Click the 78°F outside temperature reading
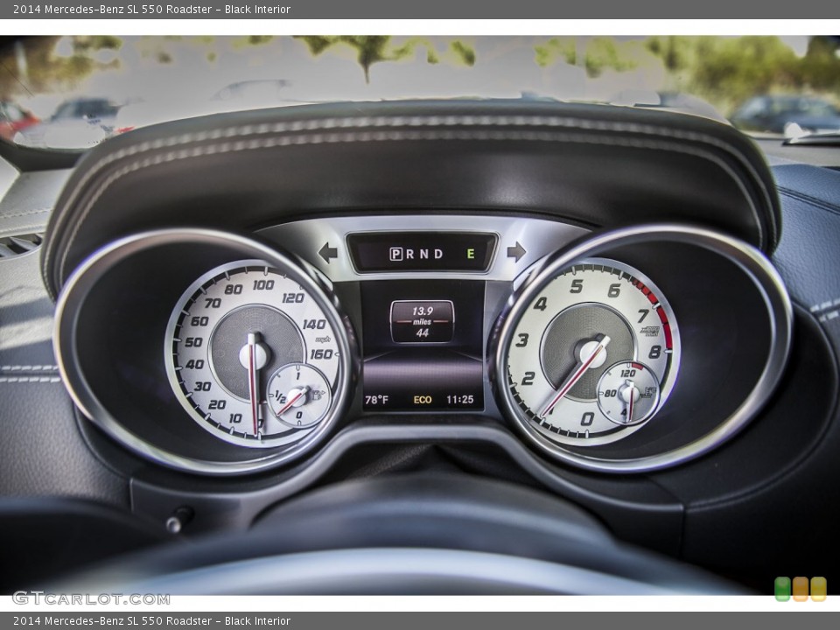The image size is (840, 630). (376, 400)
